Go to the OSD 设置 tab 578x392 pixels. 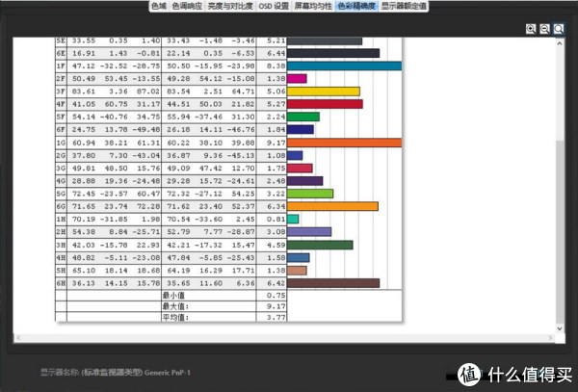coord(274,7)
